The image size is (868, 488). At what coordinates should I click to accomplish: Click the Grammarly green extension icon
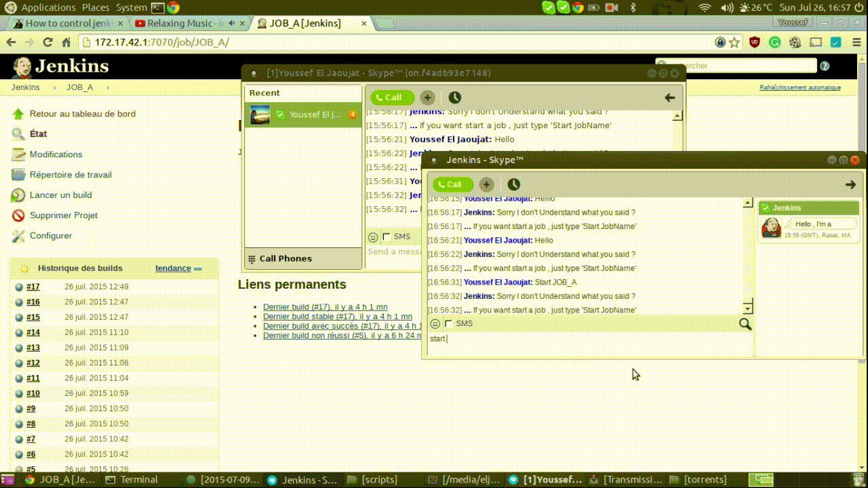pos(775,42)
